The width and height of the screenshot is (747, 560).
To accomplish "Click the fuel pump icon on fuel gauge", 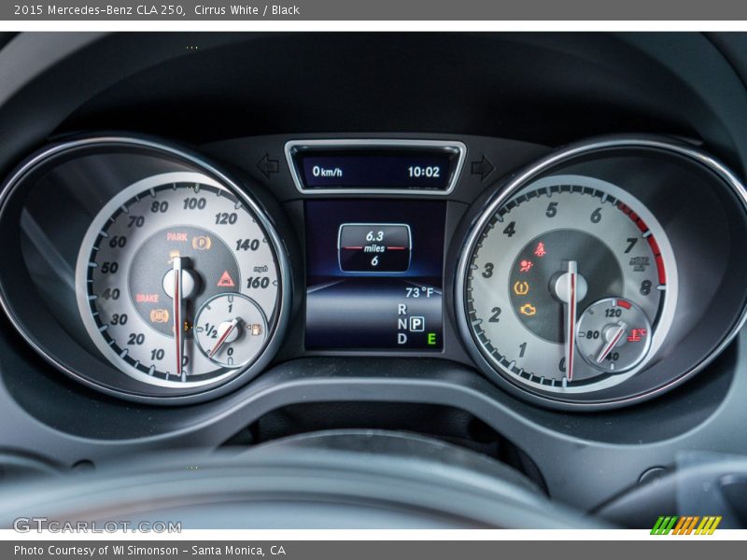I will pyautogui.click(x=256, y=329).
